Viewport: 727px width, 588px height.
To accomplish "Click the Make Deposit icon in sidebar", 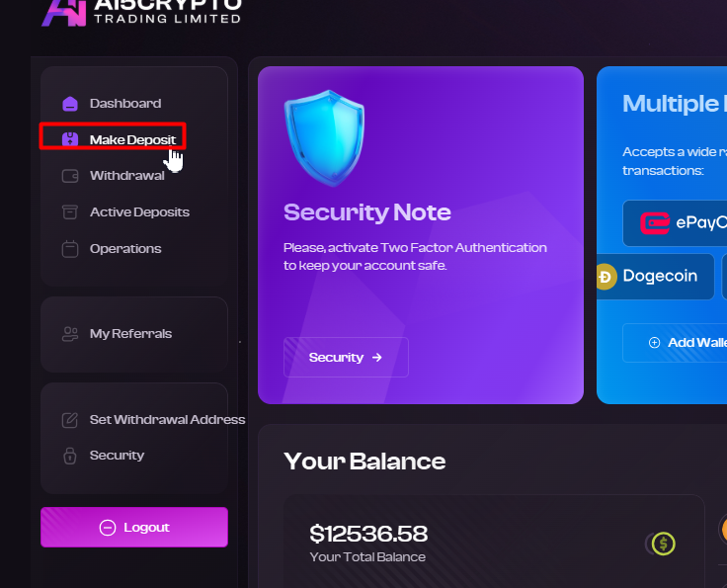I will 70,139.
